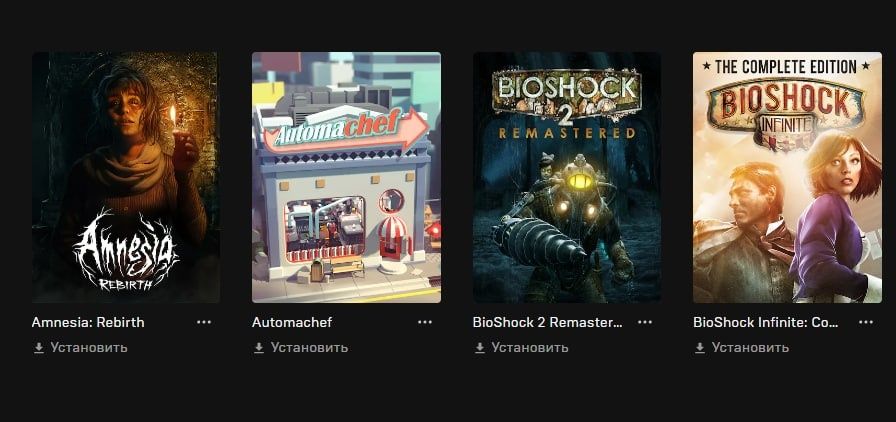Open the three-dot menu for Automachef
The height and width of the screenshot is (422, 896).
point(425,323)
